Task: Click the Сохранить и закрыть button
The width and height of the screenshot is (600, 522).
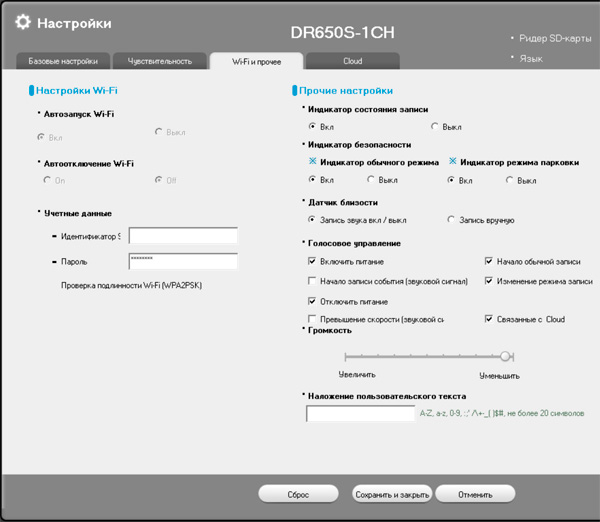Action: (391, 494)
